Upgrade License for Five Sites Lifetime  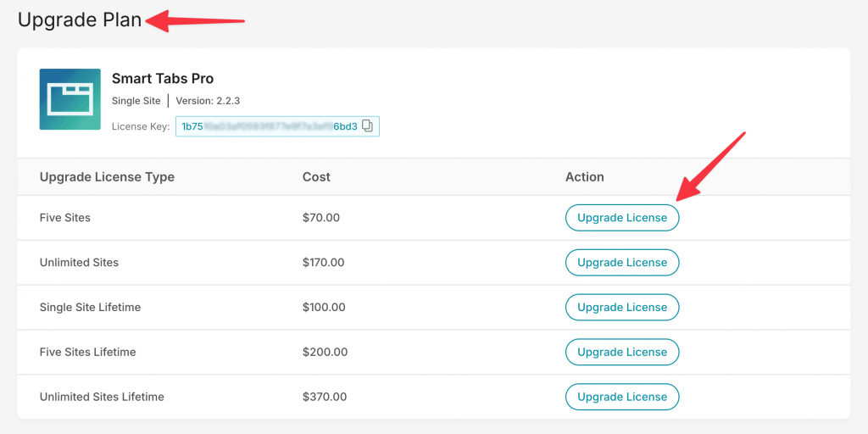click(x=622, y=352)
